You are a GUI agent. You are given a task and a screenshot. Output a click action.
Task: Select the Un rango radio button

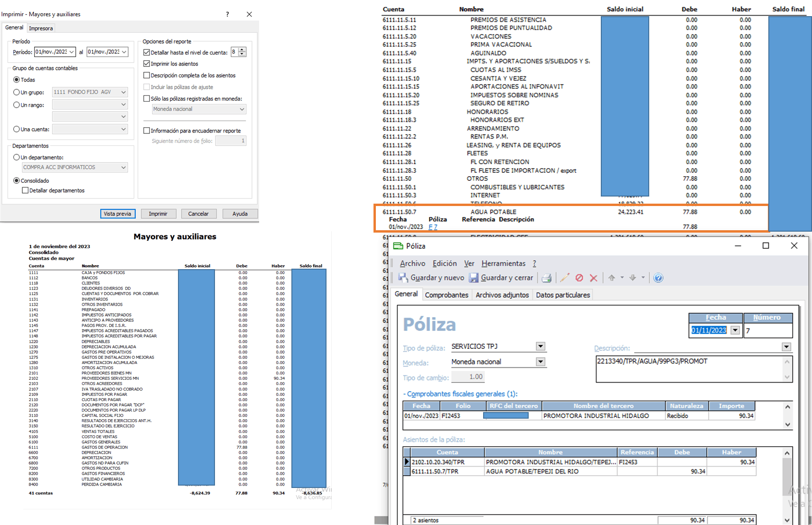point(17,105)
